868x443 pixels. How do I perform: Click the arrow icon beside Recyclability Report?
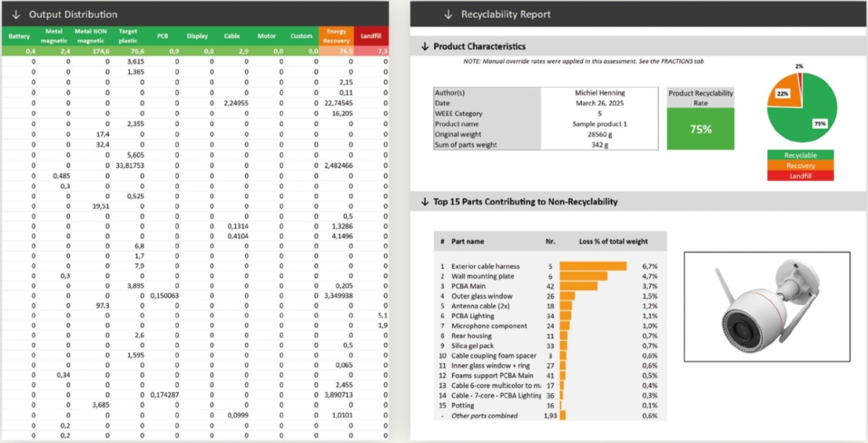[x=448, y=14]
